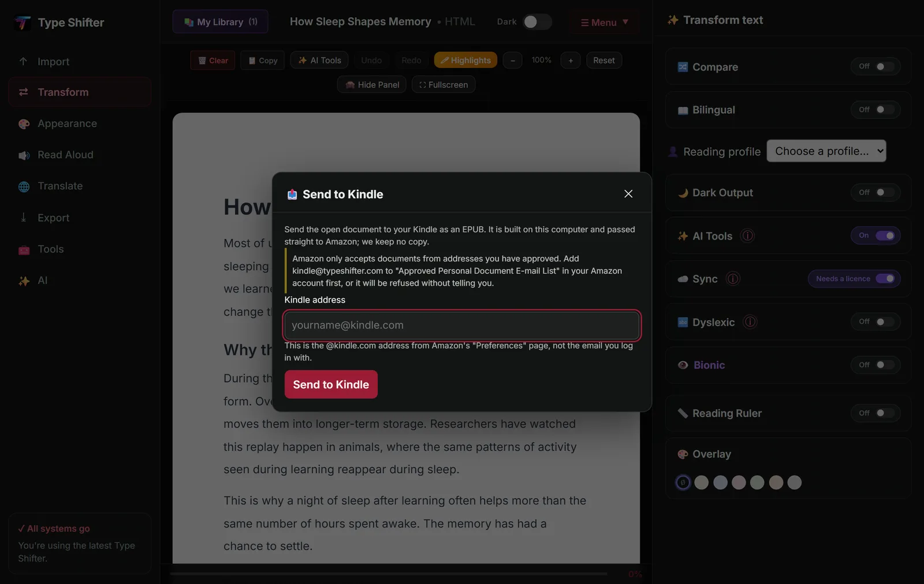Click the Overlay palette icon
The height and width of the screenshot is (584, 924).
(x=683, y=454)
